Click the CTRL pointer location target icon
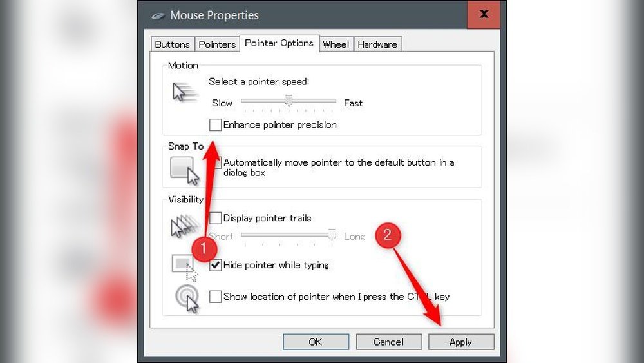The image size is (644, 363). click(x=186, y=298)
